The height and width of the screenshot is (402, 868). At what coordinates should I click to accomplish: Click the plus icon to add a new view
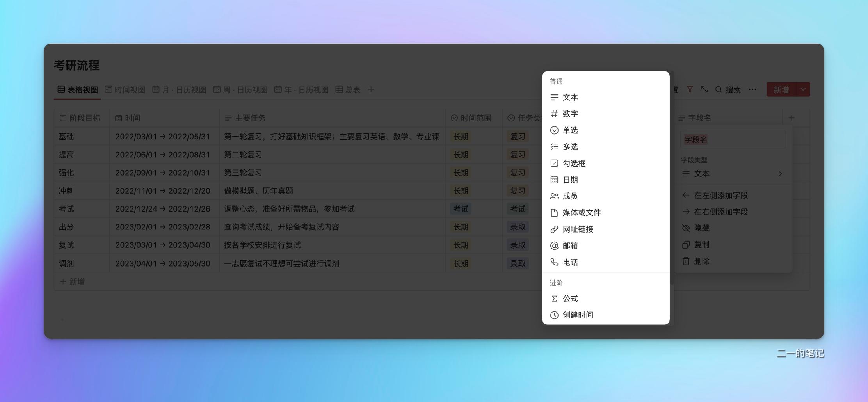coord(371,89)
